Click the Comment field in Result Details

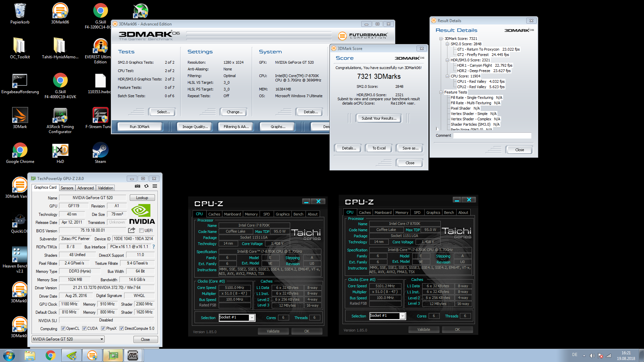492,135
